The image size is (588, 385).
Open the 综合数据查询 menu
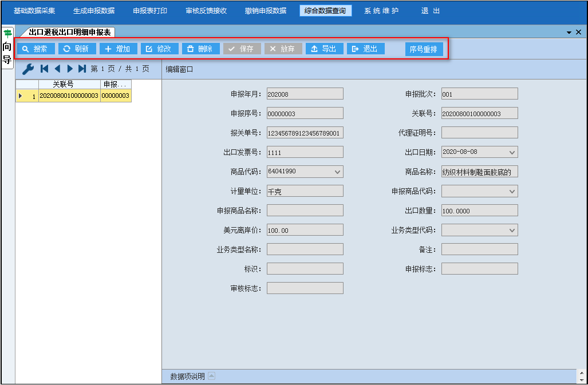(325, 11)
